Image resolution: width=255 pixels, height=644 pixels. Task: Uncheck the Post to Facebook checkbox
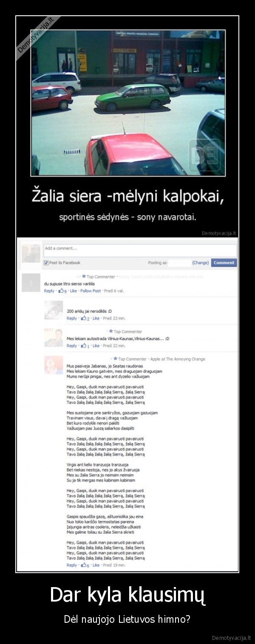pyautogui.click(x=46, y=263)
